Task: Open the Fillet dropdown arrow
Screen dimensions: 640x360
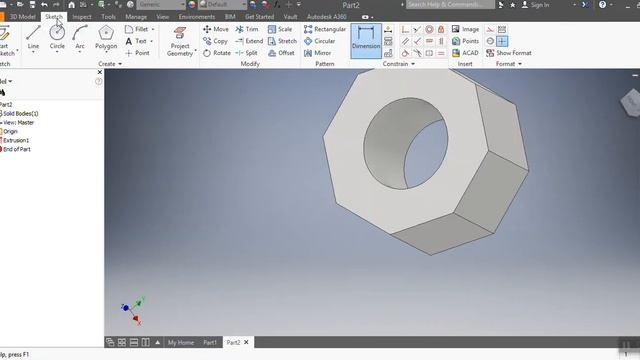Action: (x=153, y=29)
